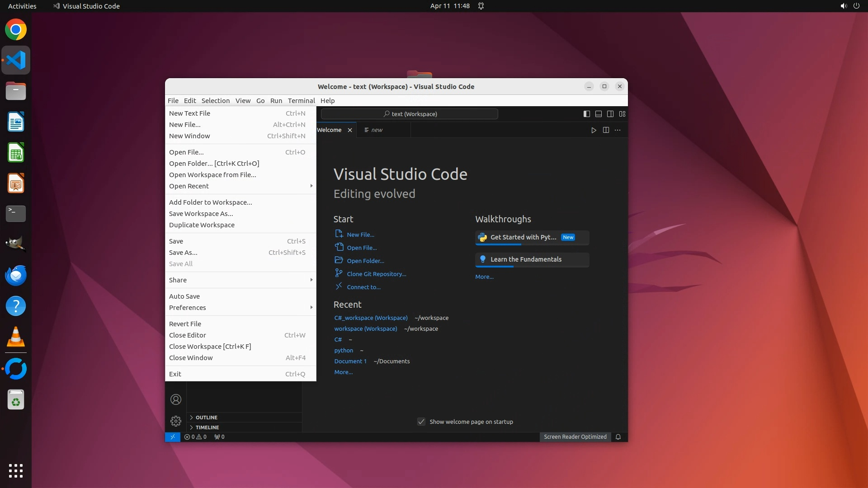This screenshot has height=488, width=868.
Task: Click the notifications bell in status bar
Action: coord(618,437)
